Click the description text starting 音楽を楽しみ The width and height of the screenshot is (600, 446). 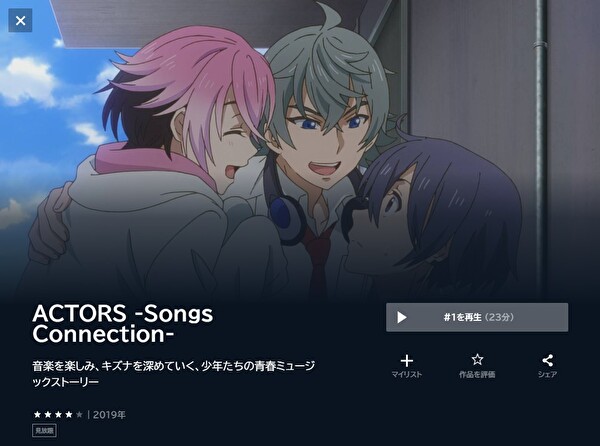pyautogui.click(x=174, y=374)
